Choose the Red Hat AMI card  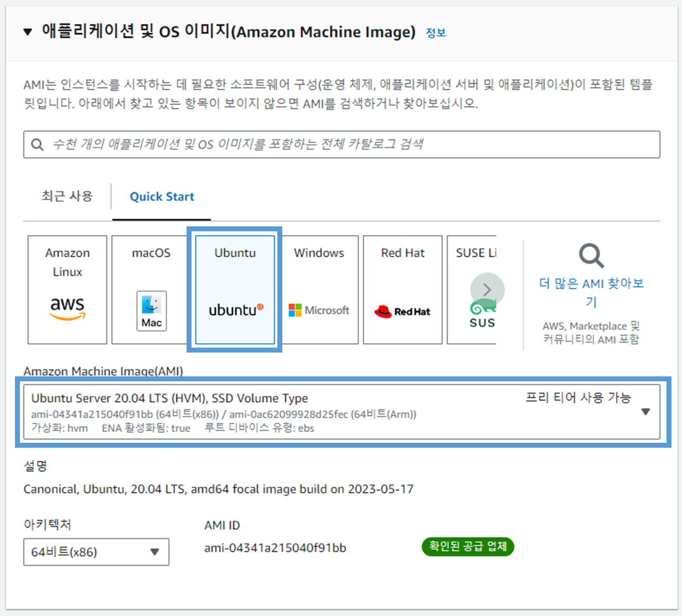click(402, 289)
